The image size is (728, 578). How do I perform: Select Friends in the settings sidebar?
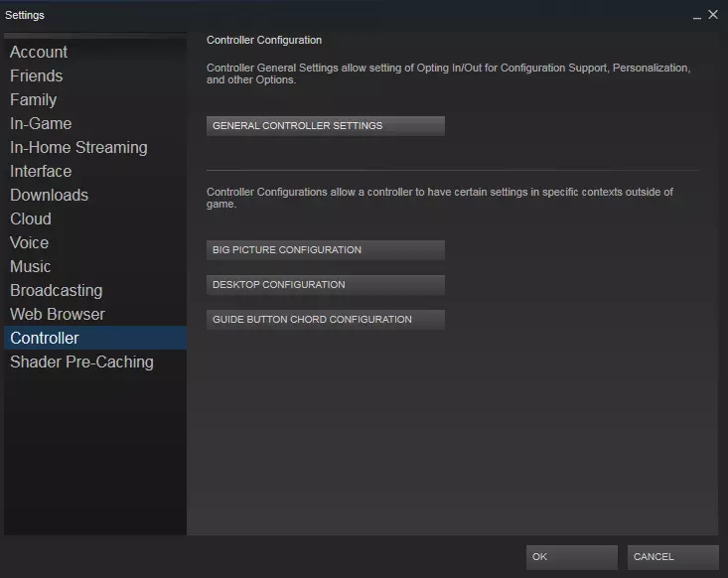pyautogui.click(x=95, y=75)
